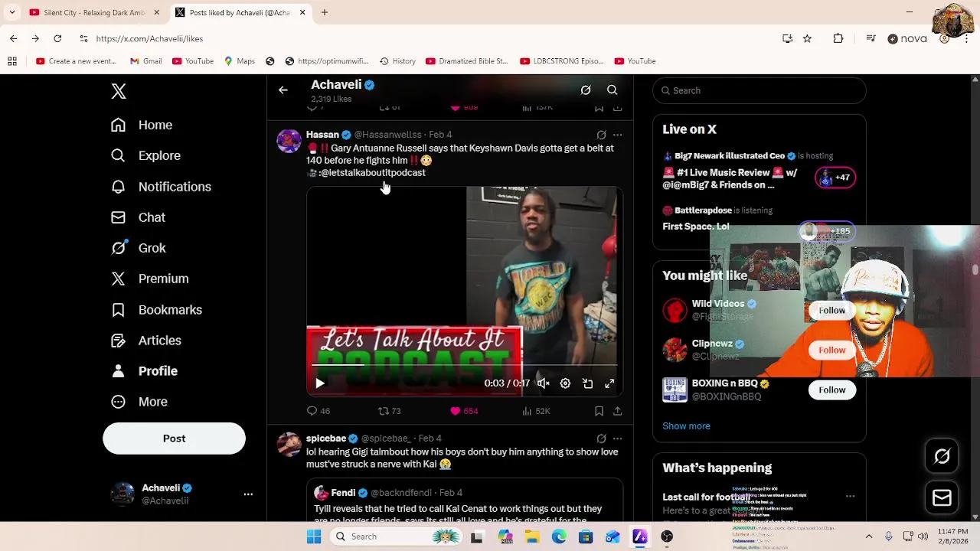The image size is (980, 551).
Task: Switch to Silent City browser tab
Action: [93, 12]
